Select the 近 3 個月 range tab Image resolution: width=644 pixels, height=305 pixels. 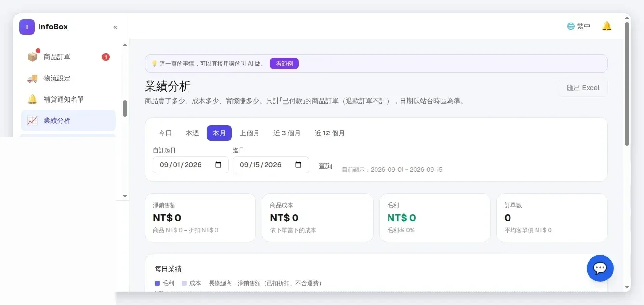coord(287,133)
